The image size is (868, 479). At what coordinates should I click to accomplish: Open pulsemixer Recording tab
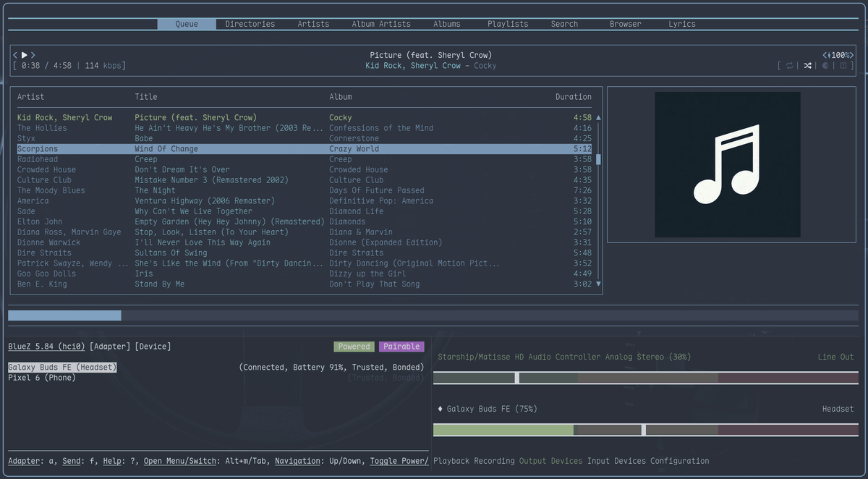point(494,461)
